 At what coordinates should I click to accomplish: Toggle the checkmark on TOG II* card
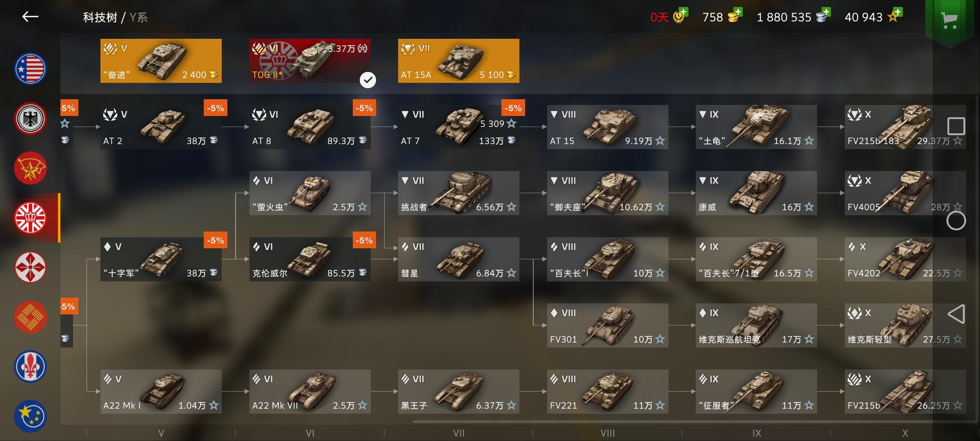point(368,80)
